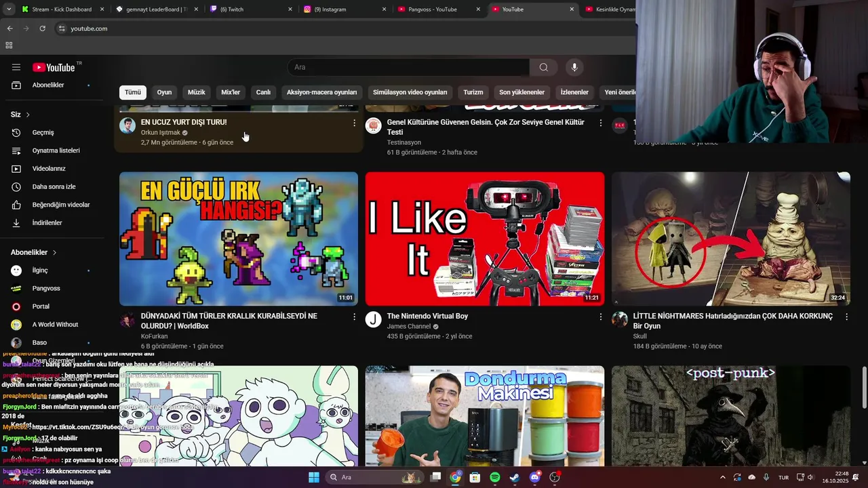This screenshot has width=868, height=488.
Task: Open options menu for EN UCUZ YURT DIŞI TURU video
Action: pyautogui.click(x=354, y=123)
